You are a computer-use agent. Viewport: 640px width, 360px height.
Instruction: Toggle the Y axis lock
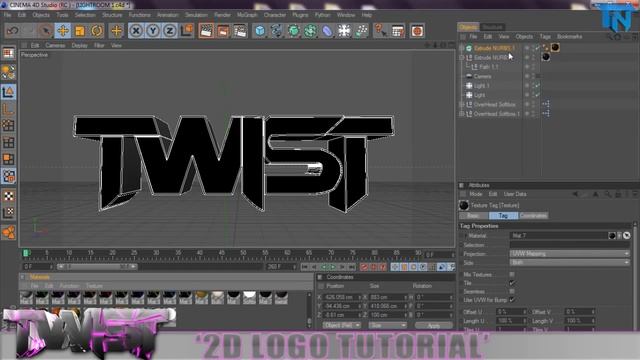153,31
